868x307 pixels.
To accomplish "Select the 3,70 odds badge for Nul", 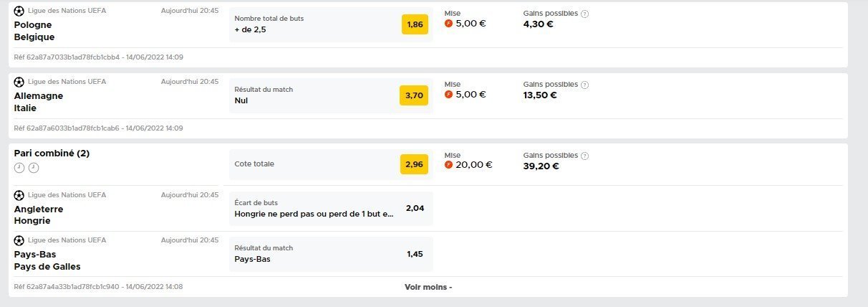I will [x=414, y=95].
